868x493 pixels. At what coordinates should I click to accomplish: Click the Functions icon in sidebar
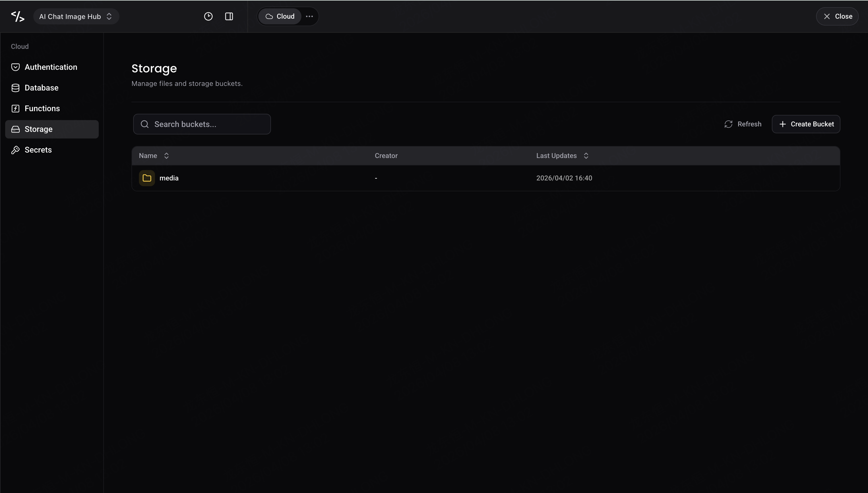point(15,108)
